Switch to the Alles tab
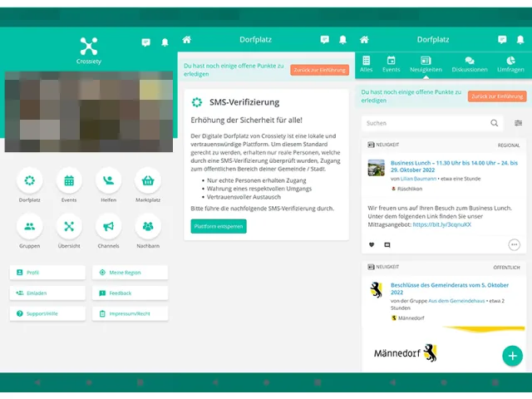The height and width of the screenshot is (399, 532). (366, 64)
